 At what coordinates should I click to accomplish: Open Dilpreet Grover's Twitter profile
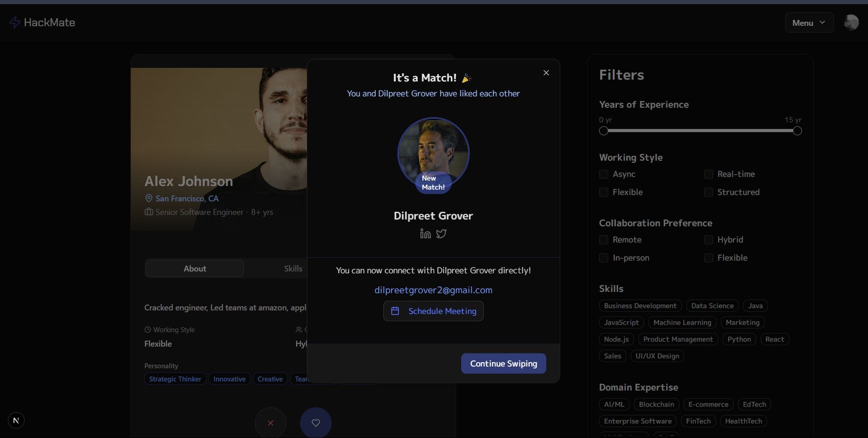tap(441, 234)
